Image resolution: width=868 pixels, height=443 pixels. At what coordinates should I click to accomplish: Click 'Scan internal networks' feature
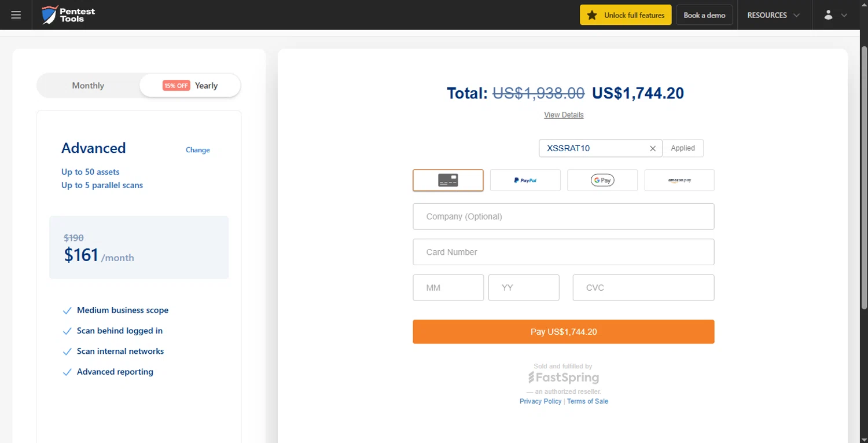point(120,352)
